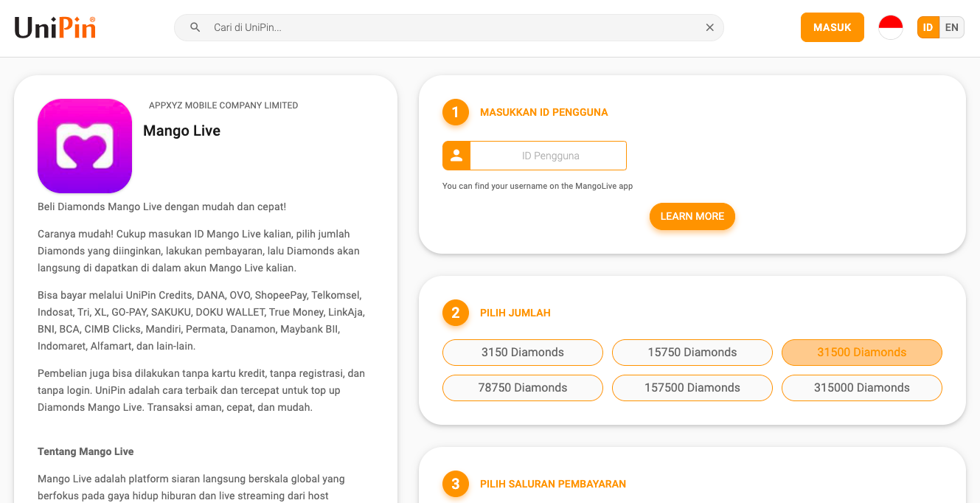Switch language to EN
Image resolution: width=980 pixels, height=503 pixels.
click(952, 27)
